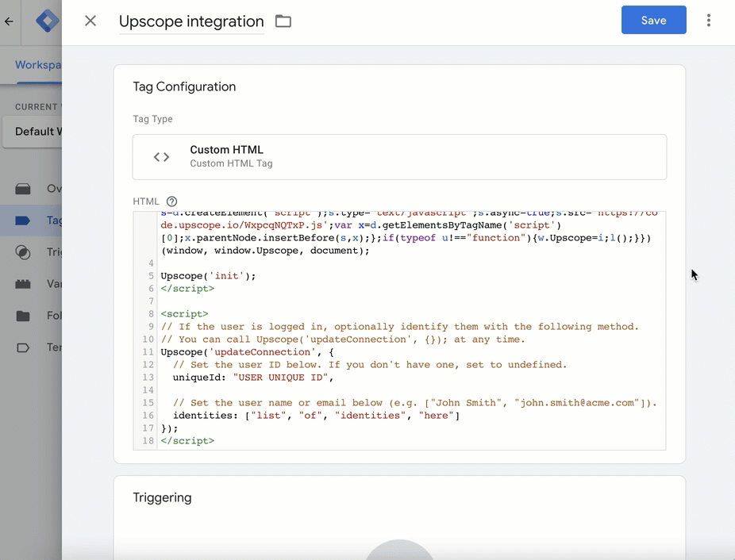Click the Templates sidebar icon
This screenshot has width=735, height=560.
coord(24,347)
